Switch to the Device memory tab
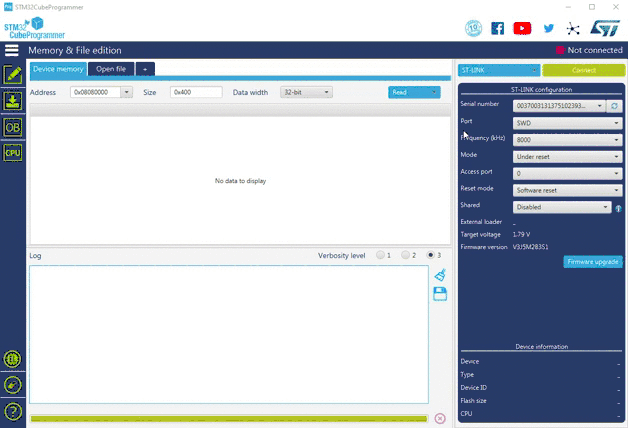This screenshot has width=628, height=428. pos(58,69)
